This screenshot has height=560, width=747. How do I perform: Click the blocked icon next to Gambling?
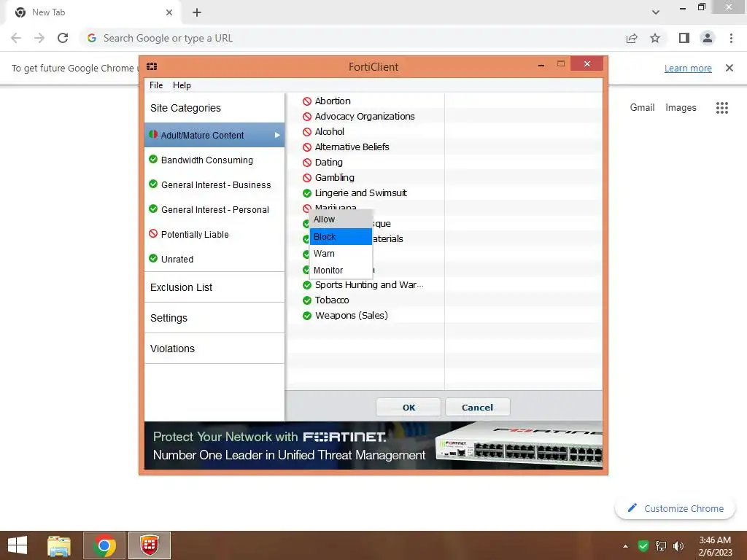[307, 178]
